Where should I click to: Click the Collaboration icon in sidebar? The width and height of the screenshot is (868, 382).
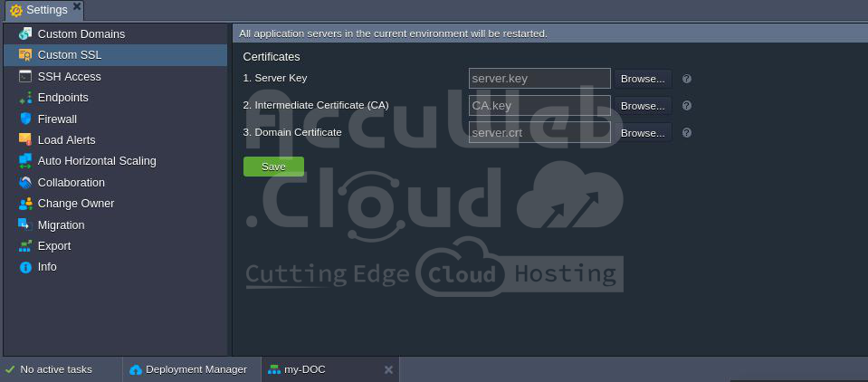coord(25,182)
